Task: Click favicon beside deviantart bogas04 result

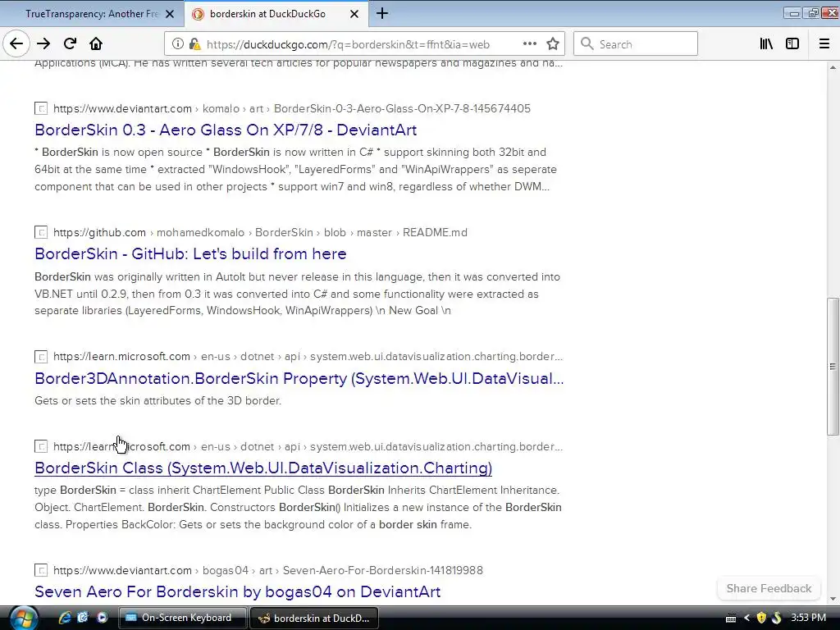Action: [x=41, y=571]
